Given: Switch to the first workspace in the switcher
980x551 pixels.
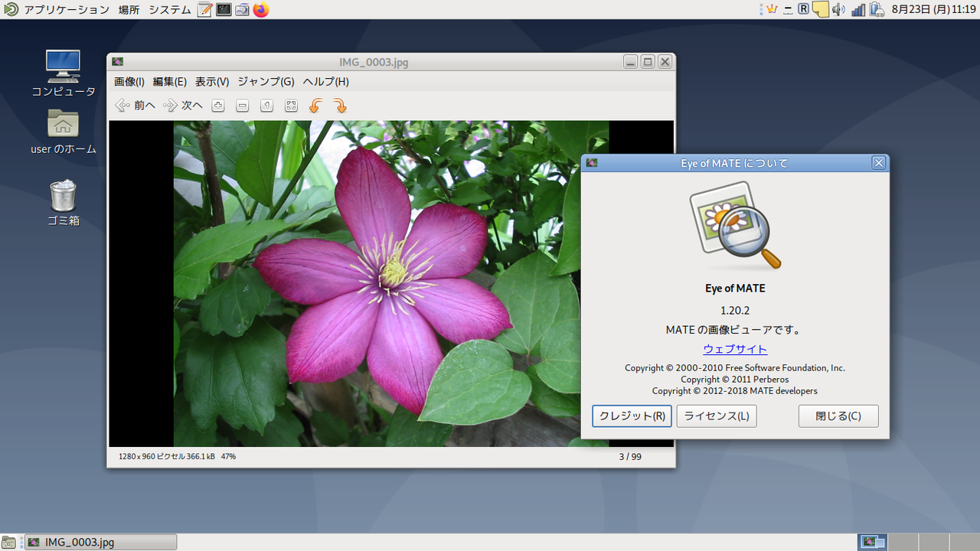Looking at the screenshot, I should [873, 543].
